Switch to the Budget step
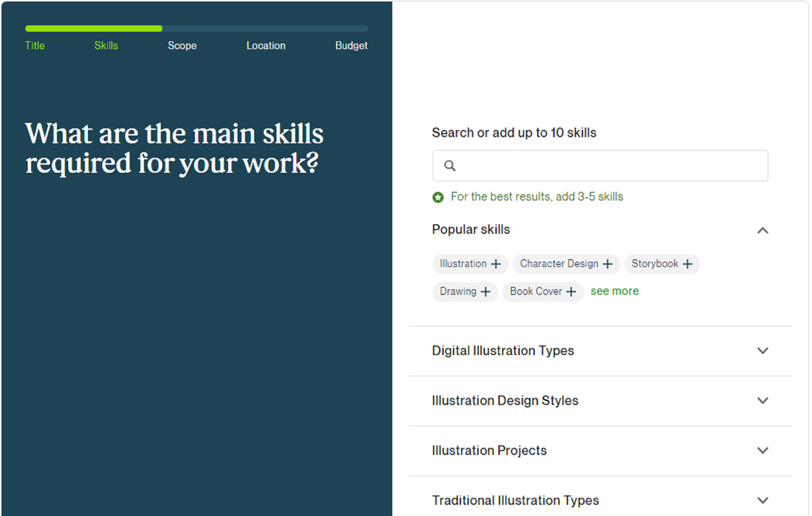This screenshot has height=516, width=812. point(351,45)
